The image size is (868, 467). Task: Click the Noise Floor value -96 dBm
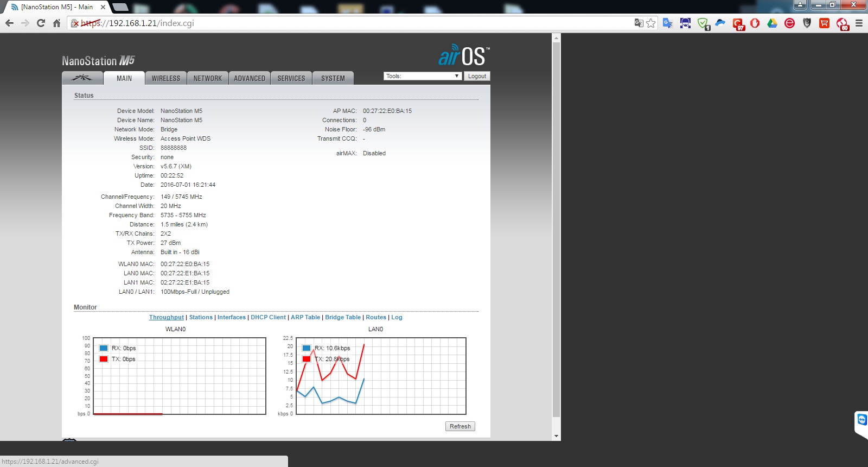[374, 129]
